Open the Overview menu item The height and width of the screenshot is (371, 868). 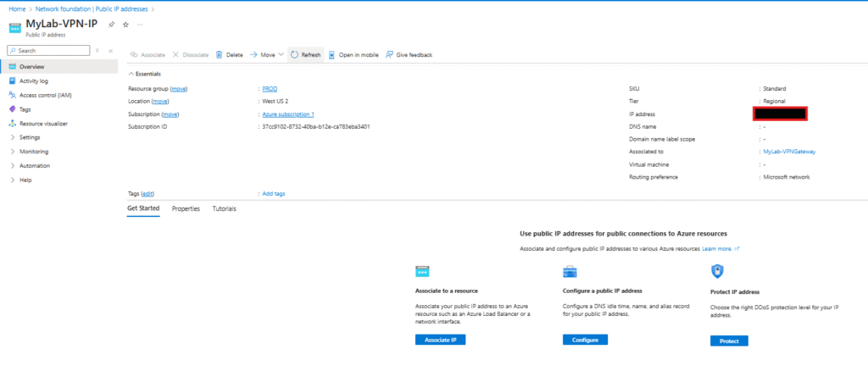coord(58,66)
